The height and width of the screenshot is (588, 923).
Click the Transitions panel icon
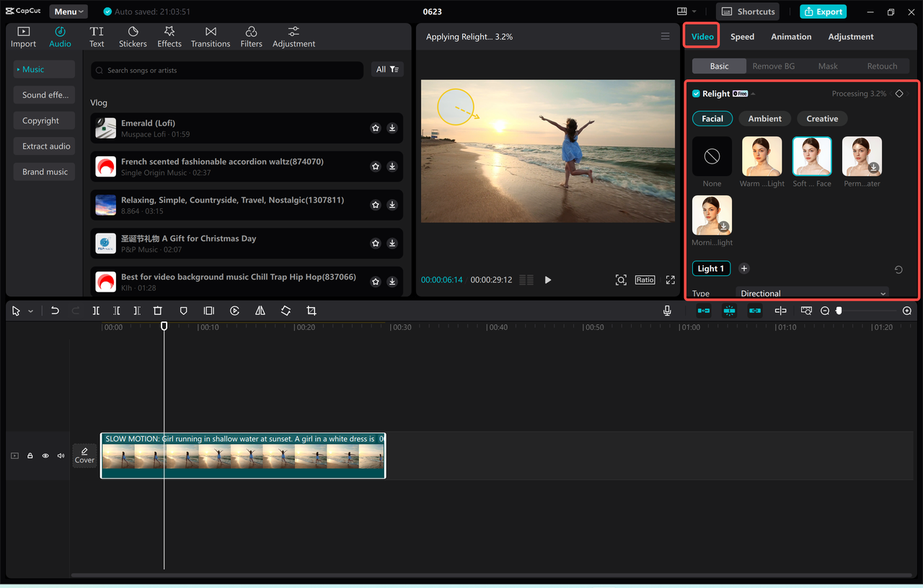[x=210, y=36]
